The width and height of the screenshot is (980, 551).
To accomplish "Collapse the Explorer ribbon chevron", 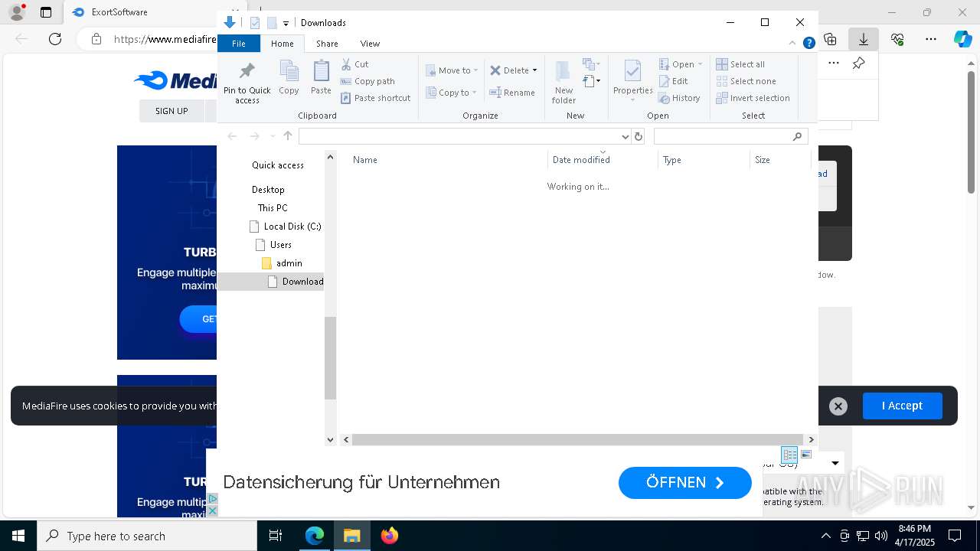I will (792, 43).
